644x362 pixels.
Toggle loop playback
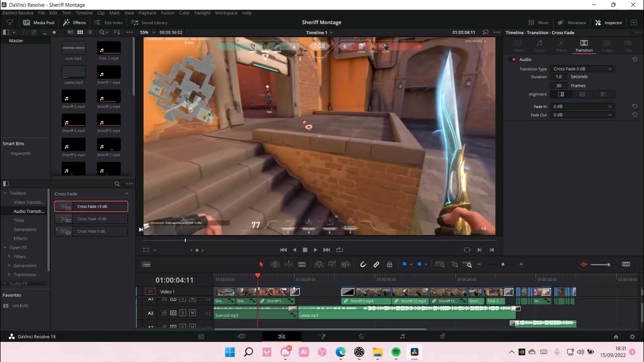pyautogui.click(x=340, y=250)
